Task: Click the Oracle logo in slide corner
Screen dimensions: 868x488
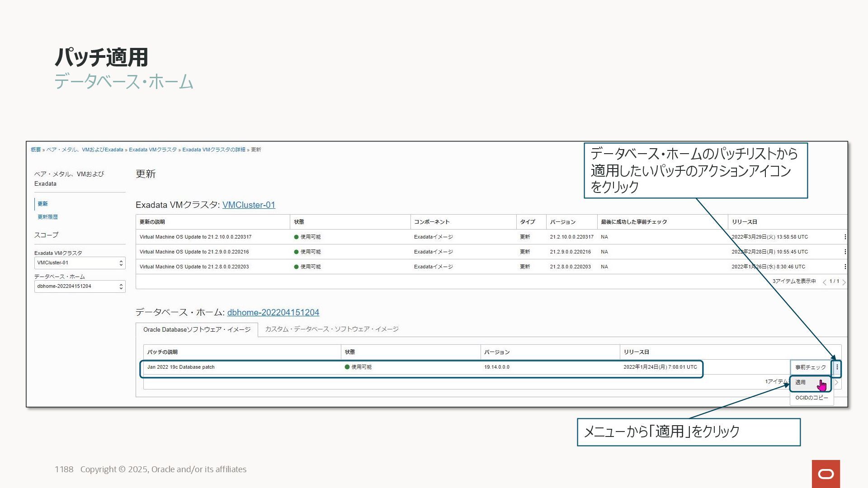Action: pyautogui.click(x=826, y=474)
